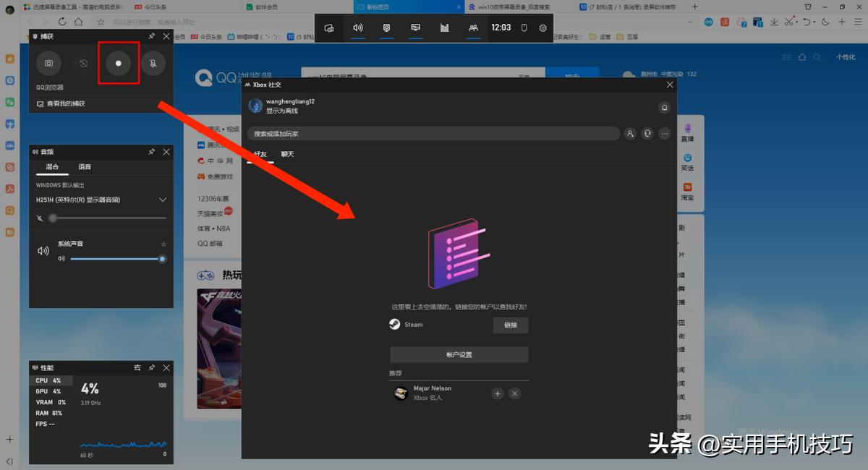Screen dimensions: 868x470
Task: Click the mouse click-through icon
Action: coord(526,27)
